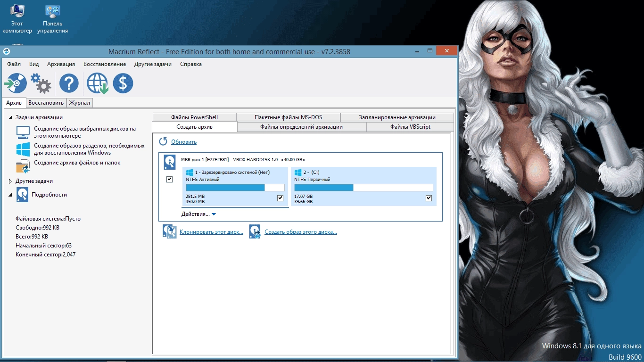
Task: Click the globe download updates icon
Action: pos(97,84)
